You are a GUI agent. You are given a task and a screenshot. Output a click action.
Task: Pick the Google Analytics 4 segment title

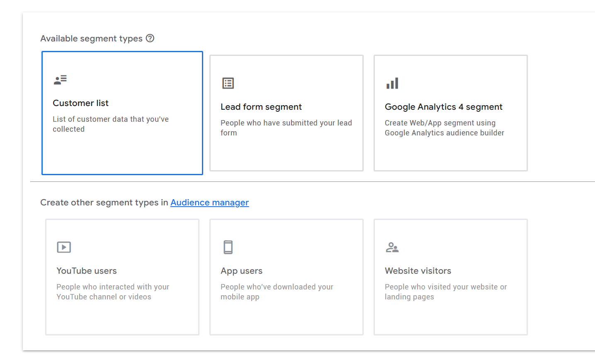point(444,107)
